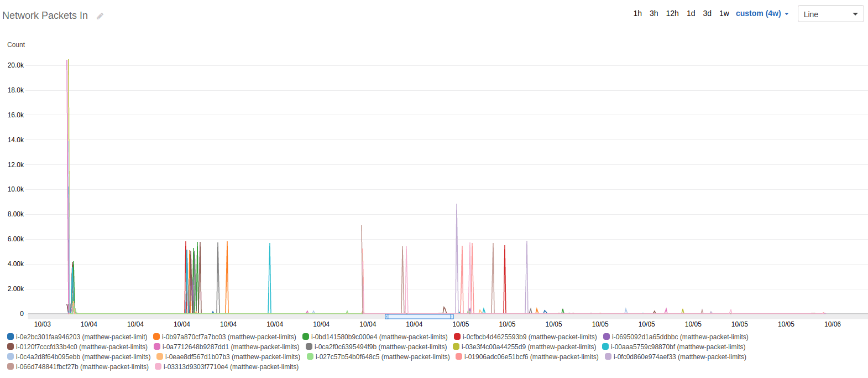Switch to the 1w time range
Image resolution: width=868 pixels, height=378 pixels.
click(x=724, y=13)
